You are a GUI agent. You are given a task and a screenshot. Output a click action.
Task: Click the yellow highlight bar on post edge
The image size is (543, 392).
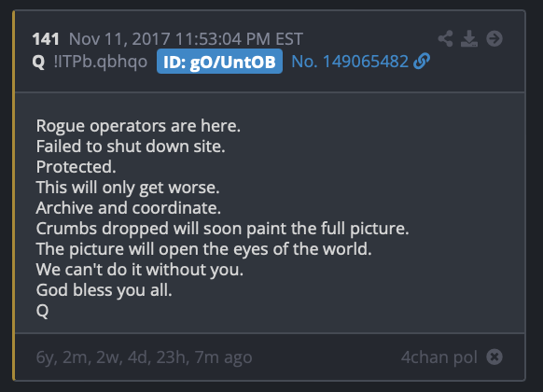click(13, 196)
